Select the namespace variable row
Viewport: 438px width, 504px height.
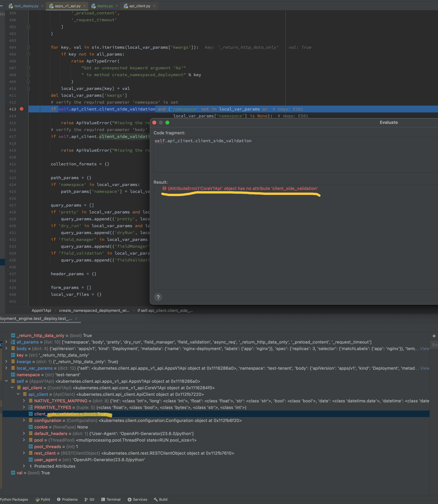216,375
